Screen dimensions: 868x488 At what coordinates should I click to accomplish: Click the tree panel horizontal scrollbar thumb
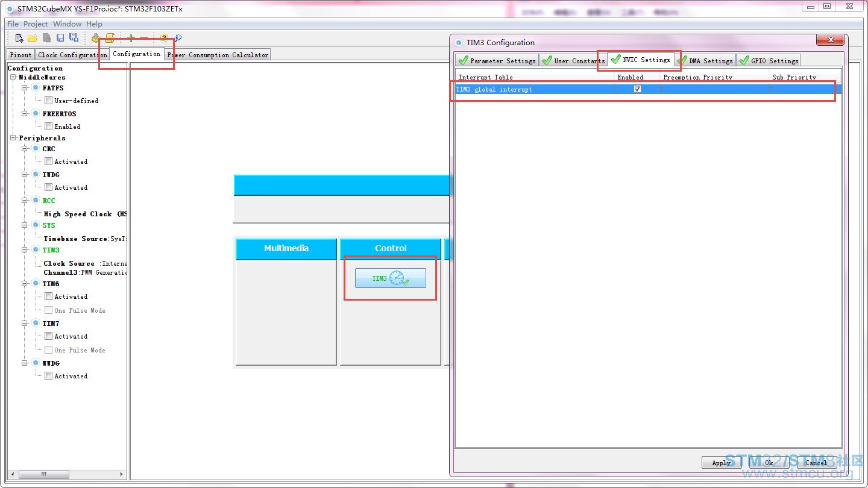[x=43, y=475]
